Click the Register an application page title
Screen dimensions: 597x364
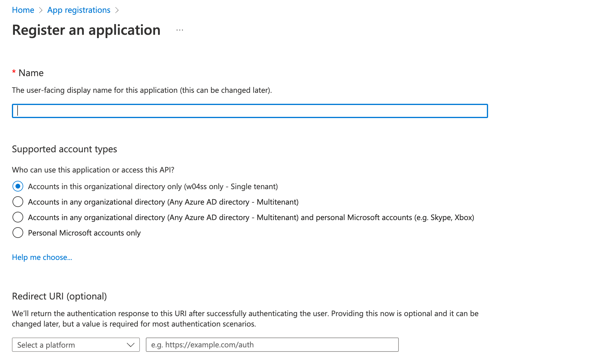(86, 30)
